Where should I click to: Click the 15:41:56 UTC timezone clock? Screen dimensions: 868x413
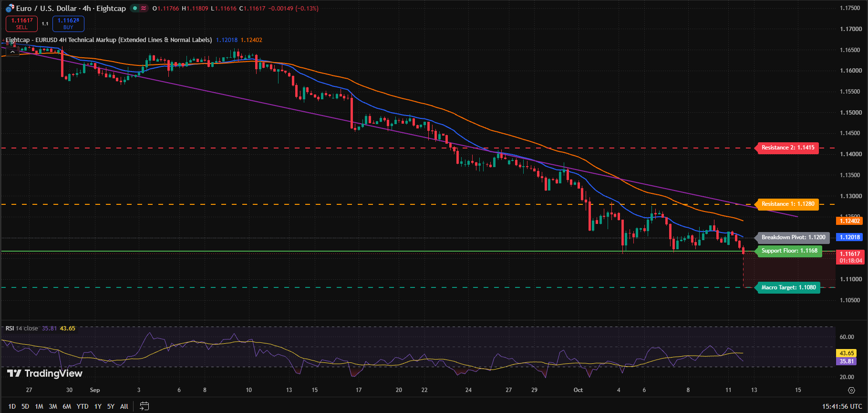[x=842, y=406]
